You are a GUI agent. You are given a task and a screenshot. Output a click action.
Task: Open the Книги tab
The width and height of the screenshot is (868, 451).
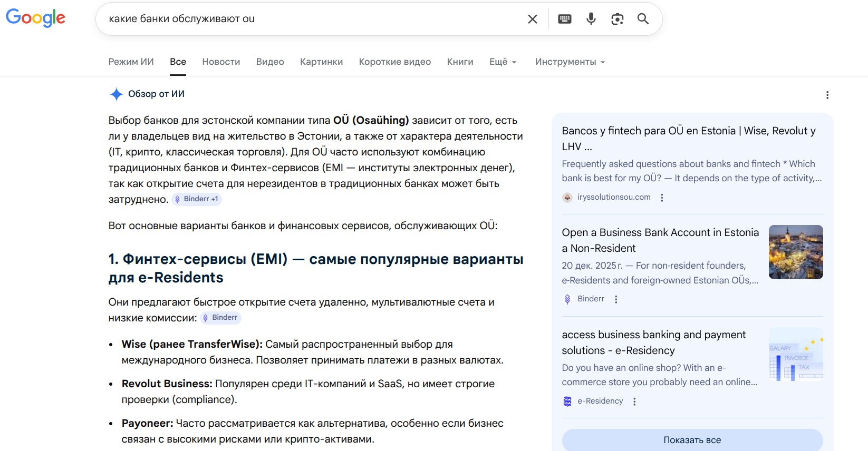tap(460, 62)
